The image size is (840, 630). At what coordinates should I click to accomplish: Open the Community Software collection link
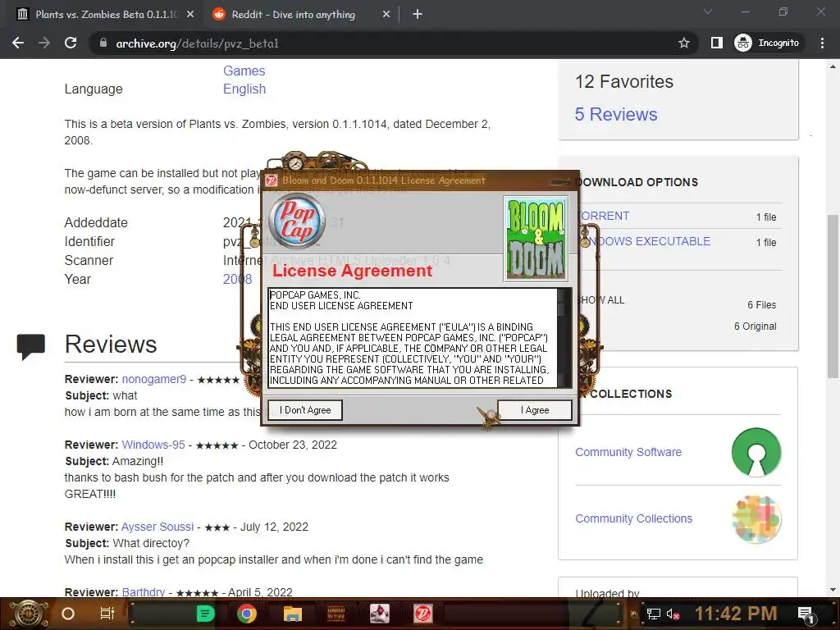click(x=628, y=452)
